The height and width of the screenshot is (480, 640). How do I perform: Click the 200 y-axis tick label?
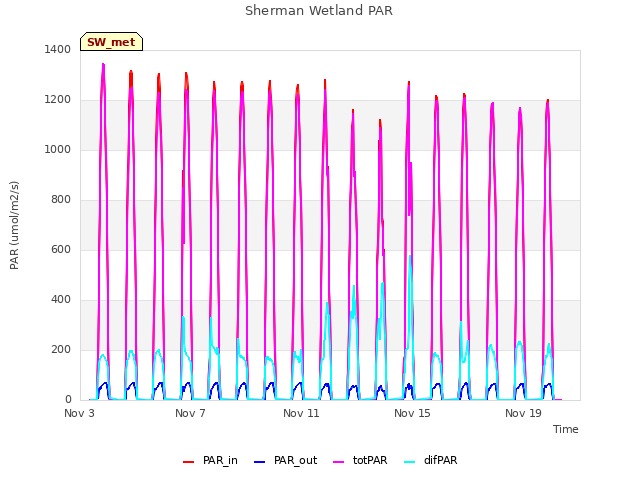61,350
